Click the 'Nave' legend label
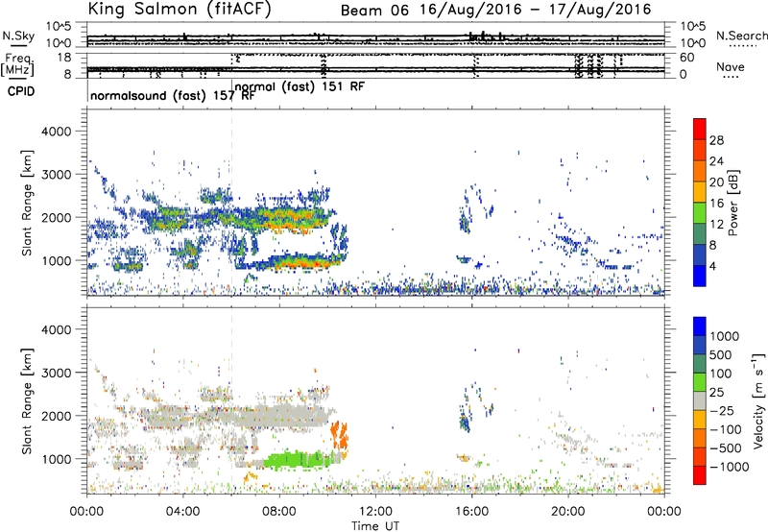This screenshot has height=532, width=768. coord(731,67)
